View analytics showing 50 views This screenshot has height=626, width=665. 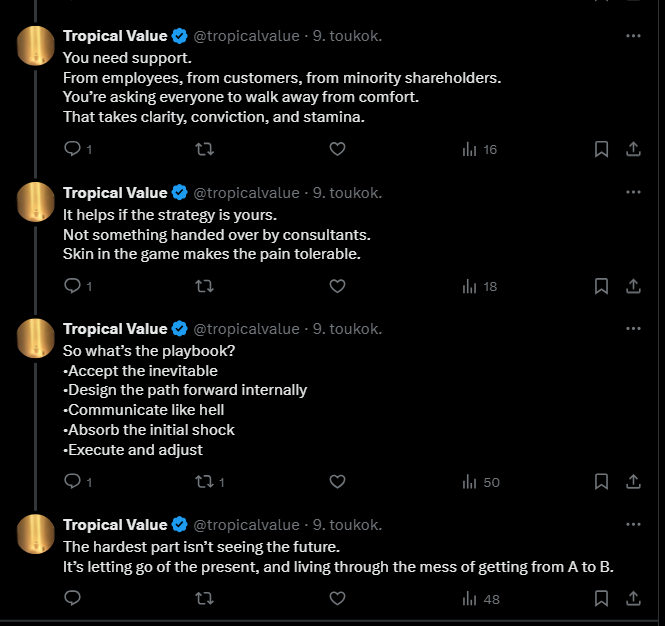click(480, 482)
